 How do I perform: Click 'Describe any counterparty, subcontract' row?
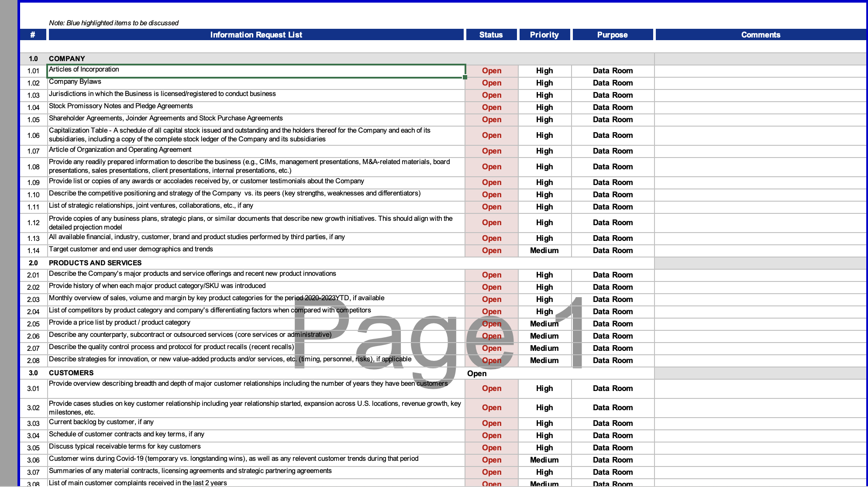(256, 336)
